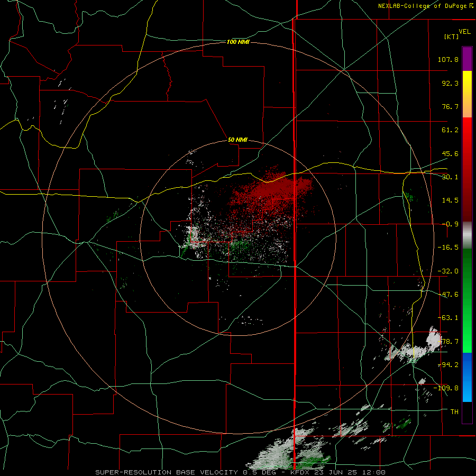Select the 14.5 value on velocity scale
The height and width of the screenshot is (476, 476).
point(450,200)
